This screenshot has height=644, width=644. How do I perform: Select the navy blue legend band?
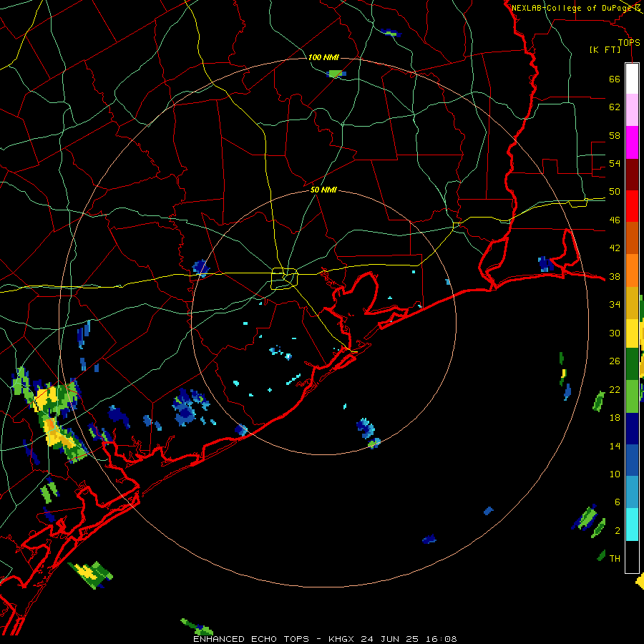[x=632, y=429]
